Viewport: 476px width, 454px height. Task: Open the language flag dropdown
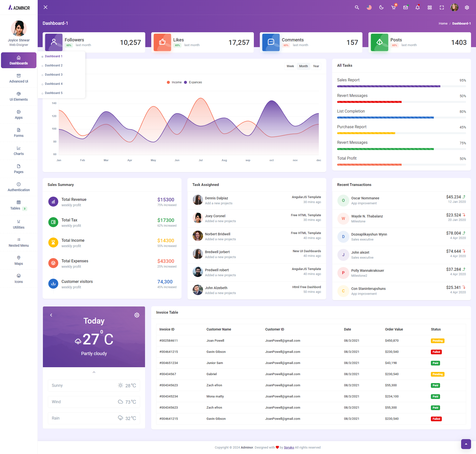369,7
